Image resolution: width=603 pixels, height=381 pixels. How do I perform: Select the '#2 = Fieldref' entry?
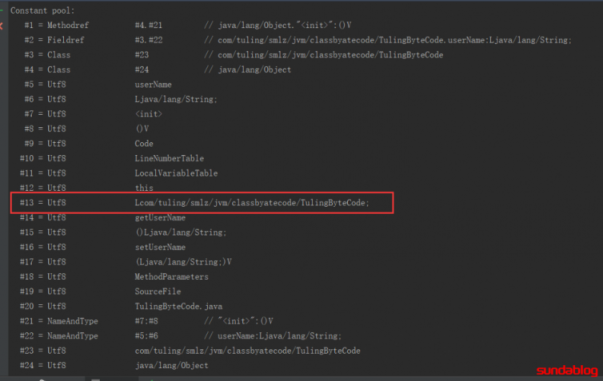(x=54, y=40)
